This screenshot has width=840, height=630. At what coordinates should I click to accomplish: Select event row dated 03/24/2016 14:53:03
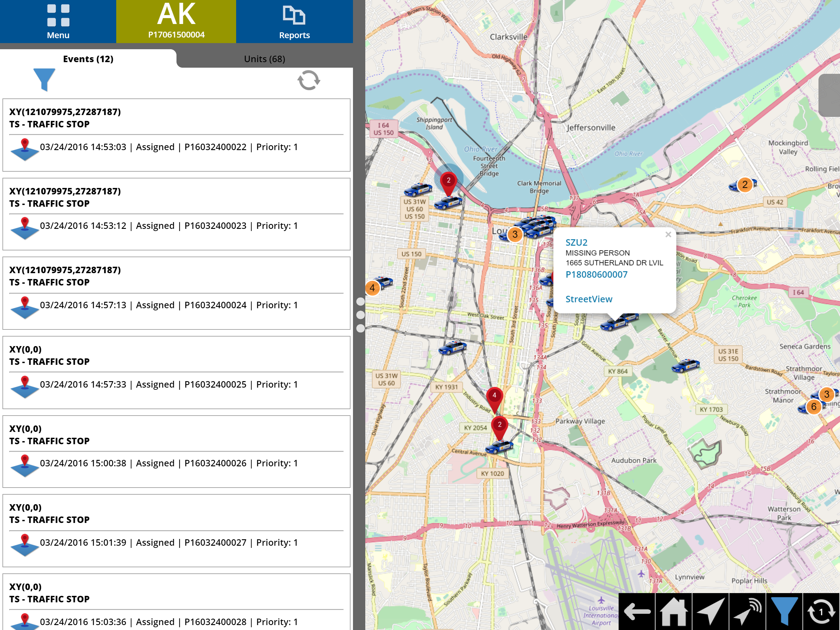tap(176, 135)
